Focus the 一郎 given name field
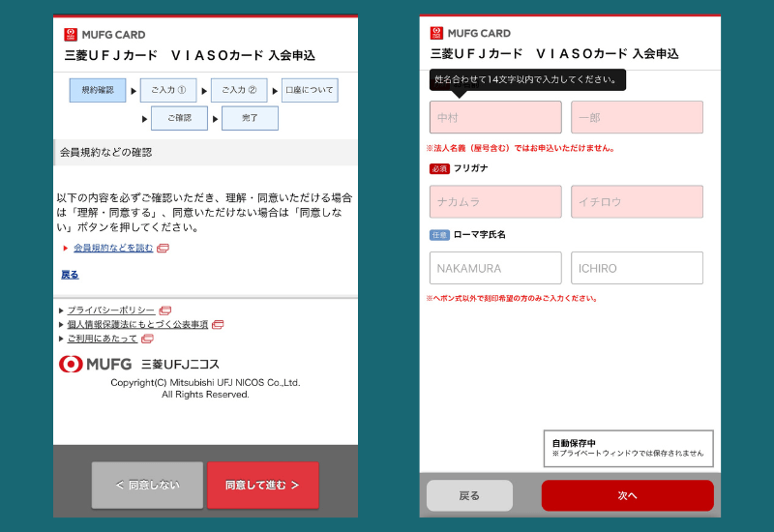 (637, 117)
